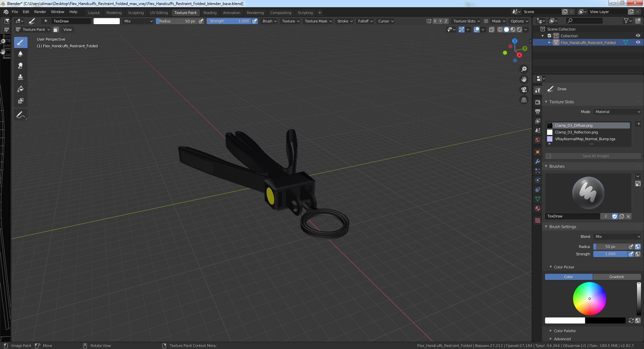The image size is (644, 349).
Task: Select the Clone stamp tool
Action: click(x=20, y=77)
